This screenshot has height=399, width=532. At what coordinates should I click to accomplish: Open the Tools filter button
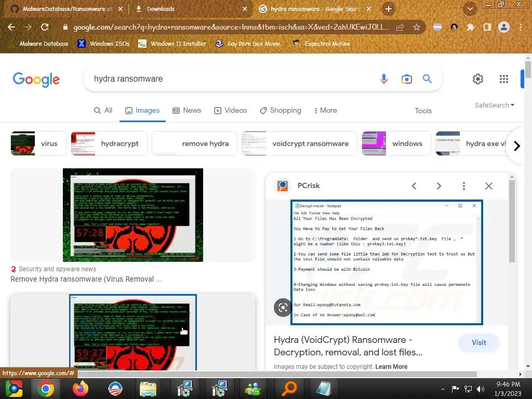423,111
